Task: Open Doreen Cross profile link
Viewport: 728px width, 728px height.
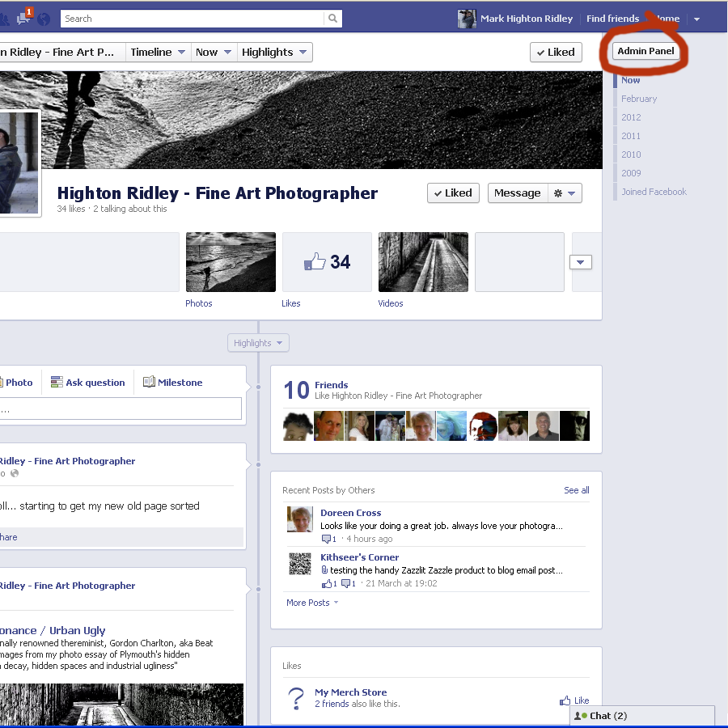Action: [350, 513]
